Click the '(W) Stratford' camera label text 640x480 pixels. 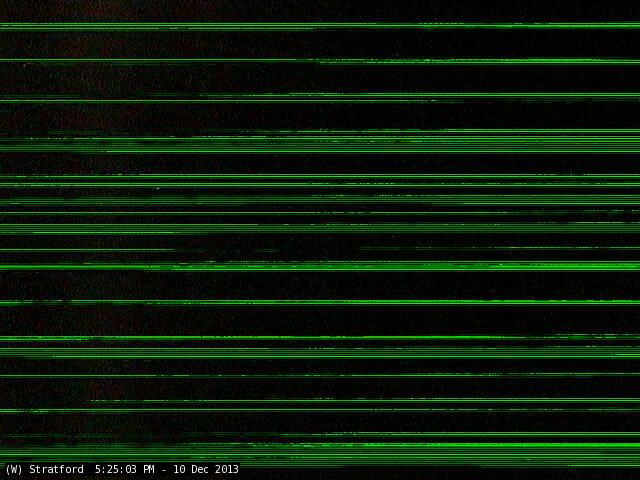(44, 469)
